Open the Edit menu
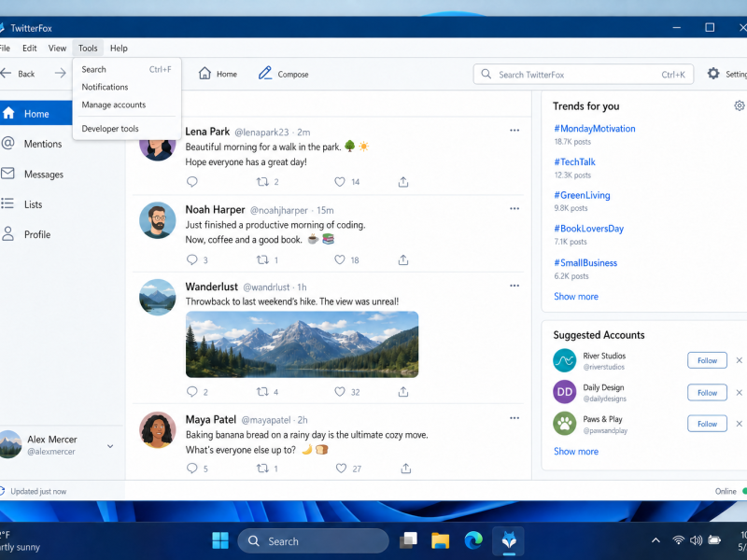Screen dimensions: 747x560 click(x=30, y=49)
